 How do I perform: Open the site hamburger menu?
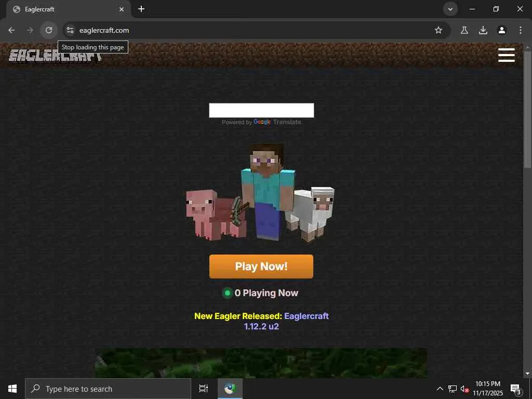pyautogui.click(x=507, y=55)
